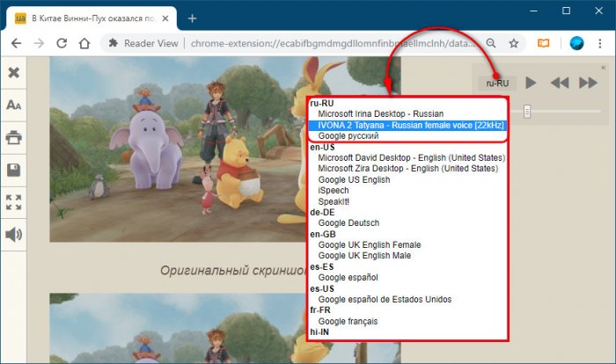Click the speaker read-aloud icon

coord(14,235)
